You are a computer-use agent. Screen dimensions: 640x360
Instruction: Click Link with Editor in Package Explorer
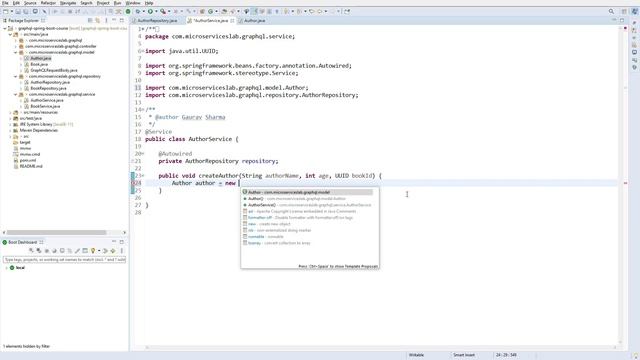tap(98, 20)
